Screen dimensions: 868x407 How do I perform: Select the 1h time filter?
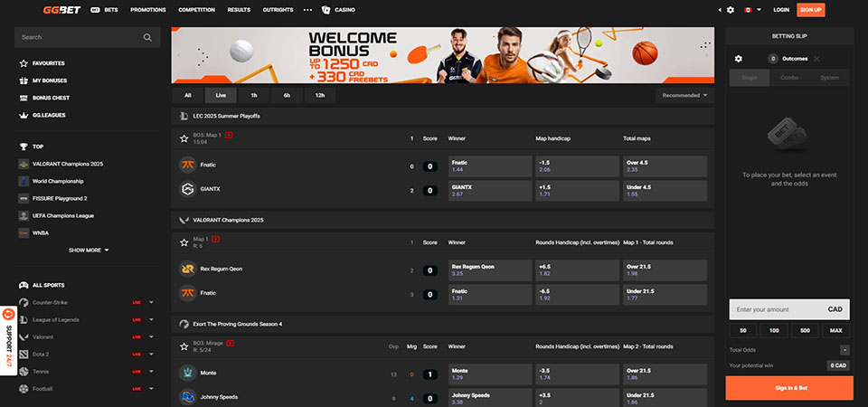tap(254, 95)
